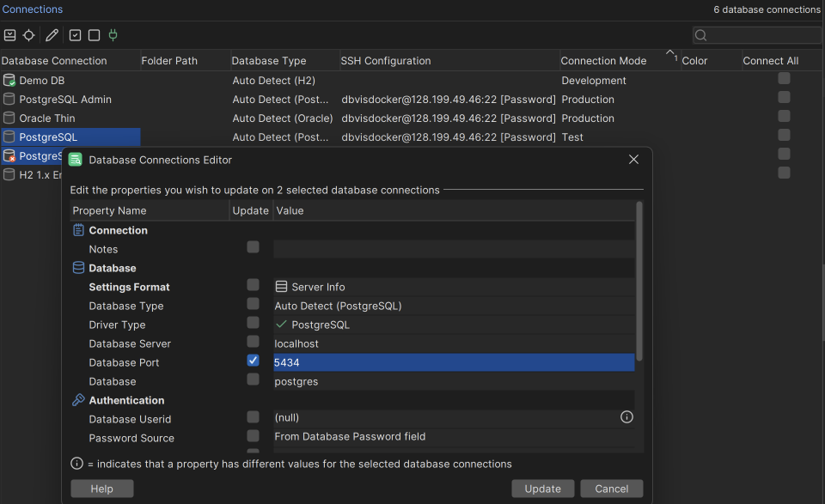Image resolution: width=825 pixels, height=504 pixels.
Task: Select the Oracle Thin connection row
Action: [x=40, y=118]
